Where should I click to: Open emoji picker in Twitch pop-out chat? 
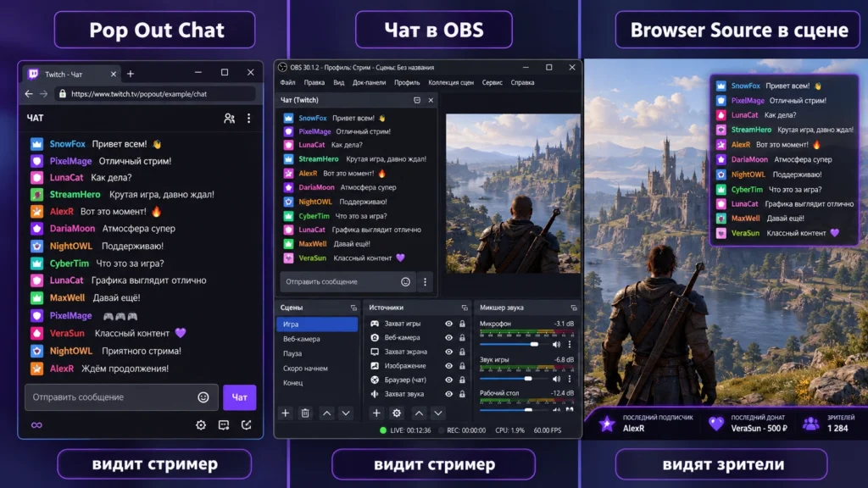tap(203, 397)
